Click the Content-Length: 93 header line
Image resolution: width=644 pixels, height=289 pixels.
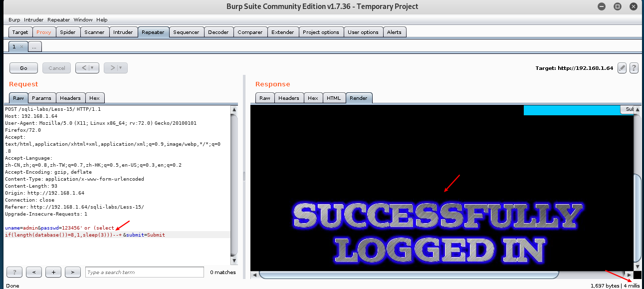(x=31, y=186)
